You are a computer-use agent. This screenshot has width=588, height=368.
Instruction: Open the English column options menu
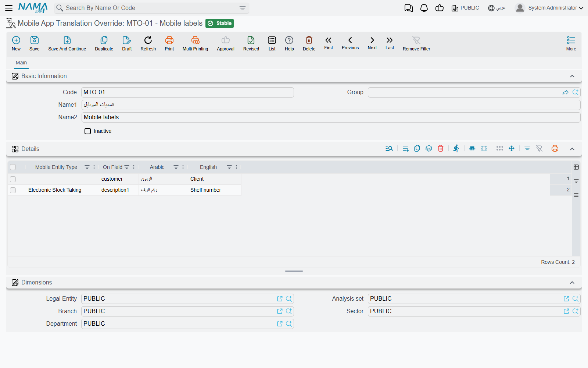coord(236,167)
